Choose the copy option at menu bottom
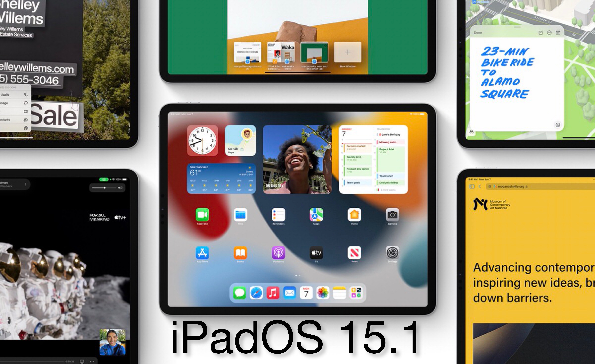Image resolution: width=595 pixels, height=364 pixels. pos(15,128)
